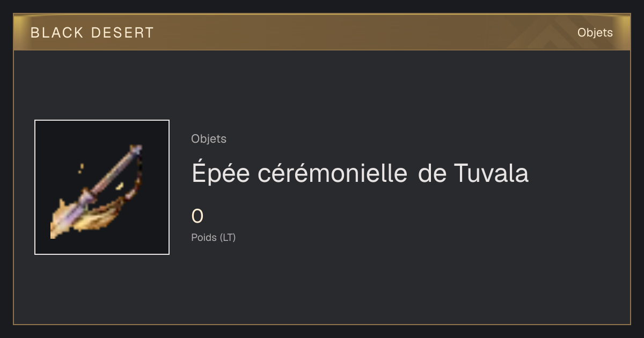Open the Objets link in gold header
Viewport: 644px width, 338px height.
[595, 33]
